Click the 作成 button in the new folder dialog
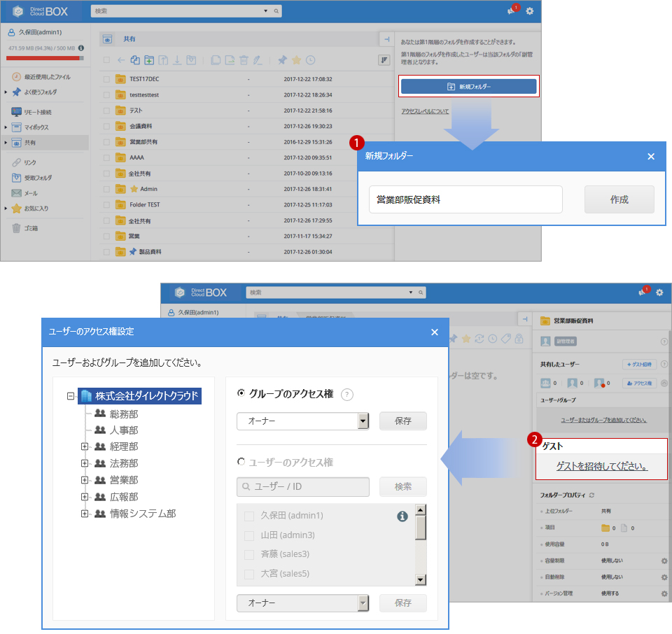The height and width of the screenshot is (634, 672). [x=619, y=199]
